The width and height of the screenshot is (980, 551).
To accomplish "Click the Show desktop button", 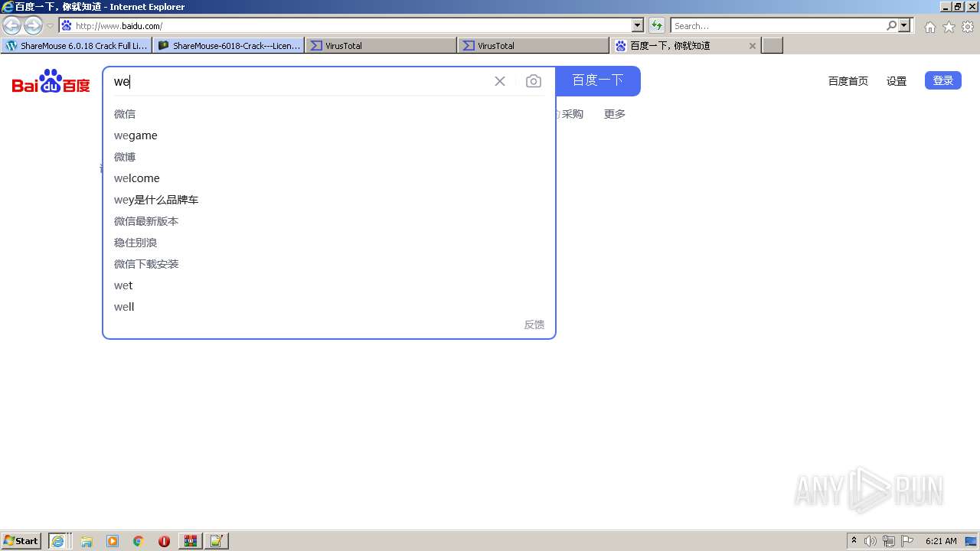I will pos(972,541).
